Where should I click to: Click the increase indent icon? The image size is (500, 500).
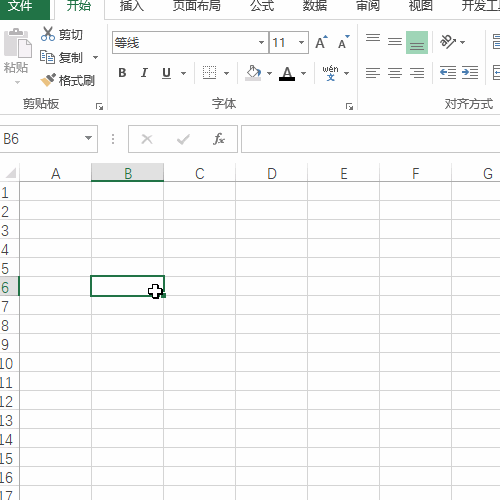470,73
